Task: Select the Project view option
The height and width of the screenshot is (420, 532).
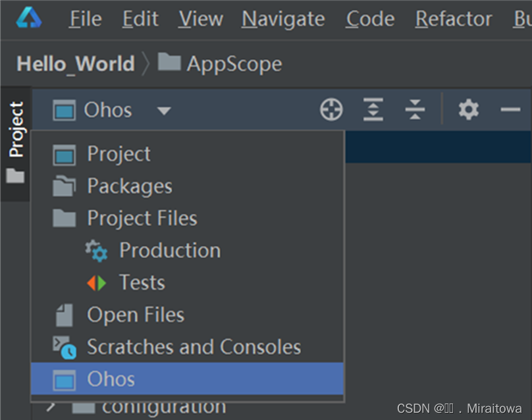Action: pos(187,154)
